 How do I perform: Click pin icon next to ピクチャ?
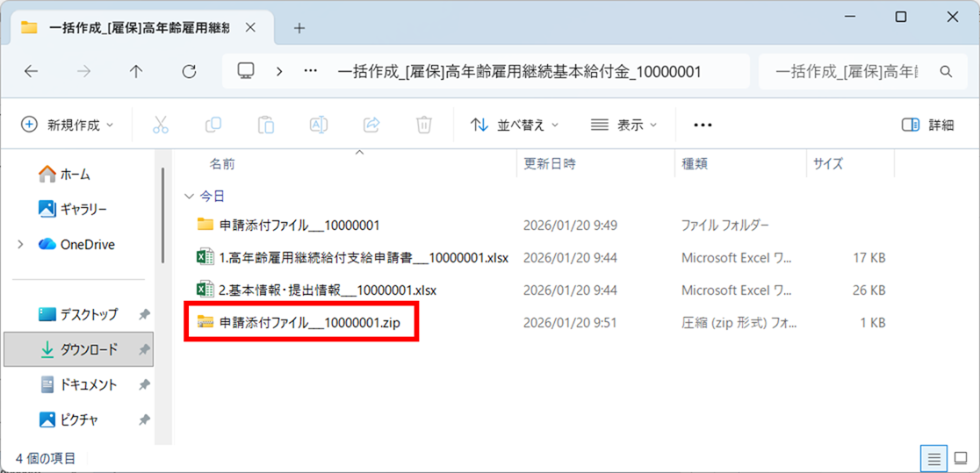click(x=144, y=419)
